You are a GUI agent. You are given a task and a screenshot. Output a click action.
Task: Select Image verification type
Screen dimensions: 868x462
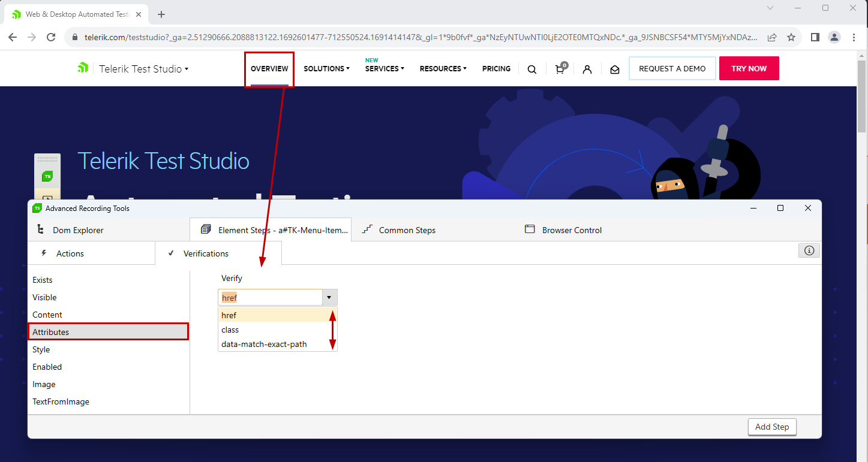(x=109, y=384)
